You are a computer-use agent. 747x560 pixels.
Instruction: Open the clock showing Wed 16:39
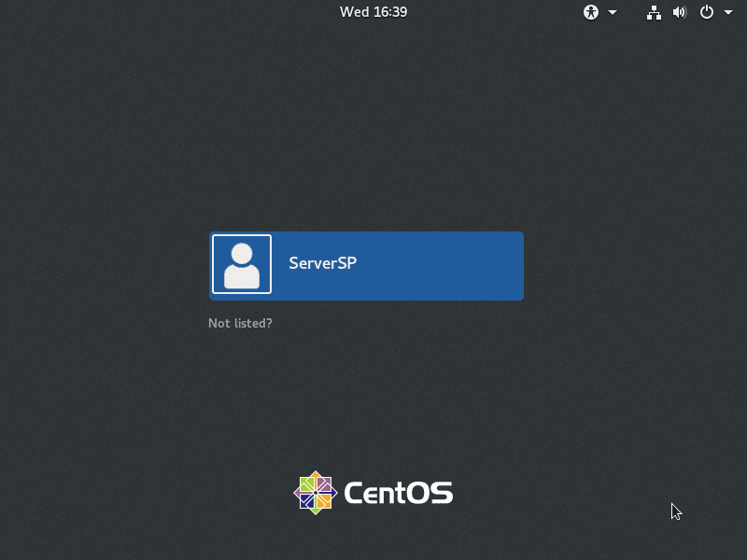pyautogui.click(x=373, y=12)
